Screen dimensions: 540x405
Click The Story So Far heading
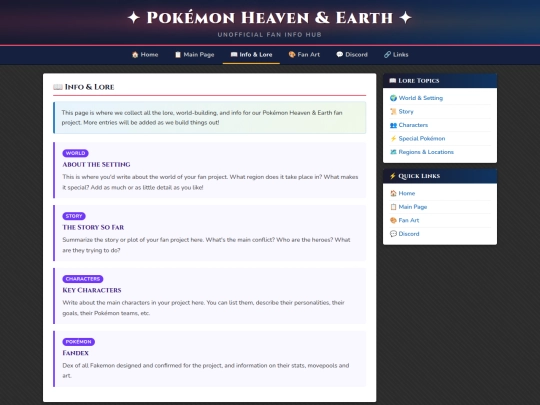tap(93, 227)
